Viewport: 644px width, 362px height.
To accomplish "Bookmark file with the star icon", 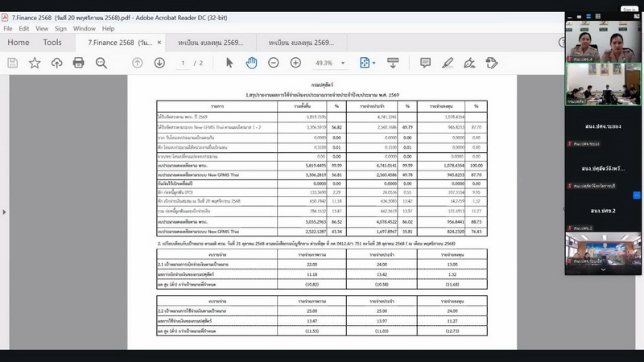I will [x=35, y=63].
